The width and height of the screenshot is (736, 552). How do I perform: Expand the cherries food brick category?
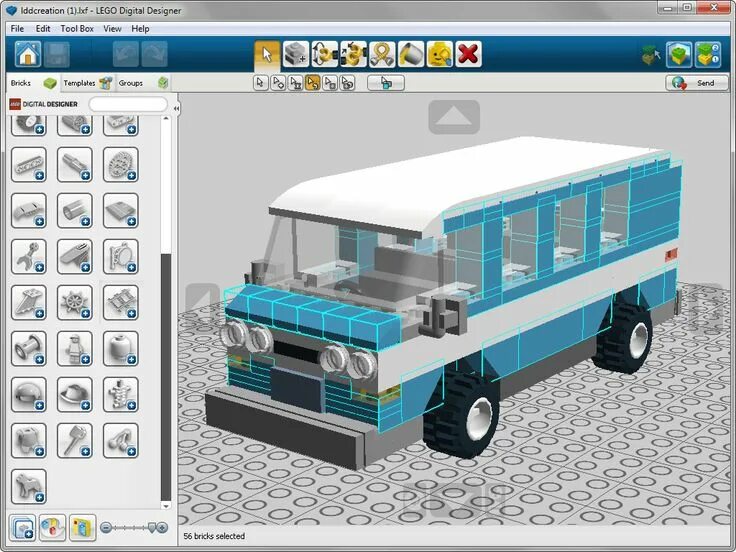tap(121, 441)
